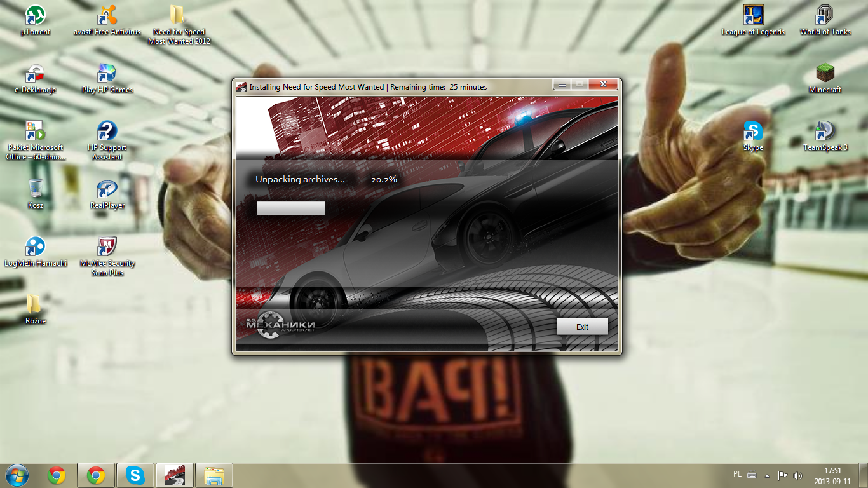Launch McAfee Security Scan Plus
This screenshot has height=488, width=868.
pos(107,256)
